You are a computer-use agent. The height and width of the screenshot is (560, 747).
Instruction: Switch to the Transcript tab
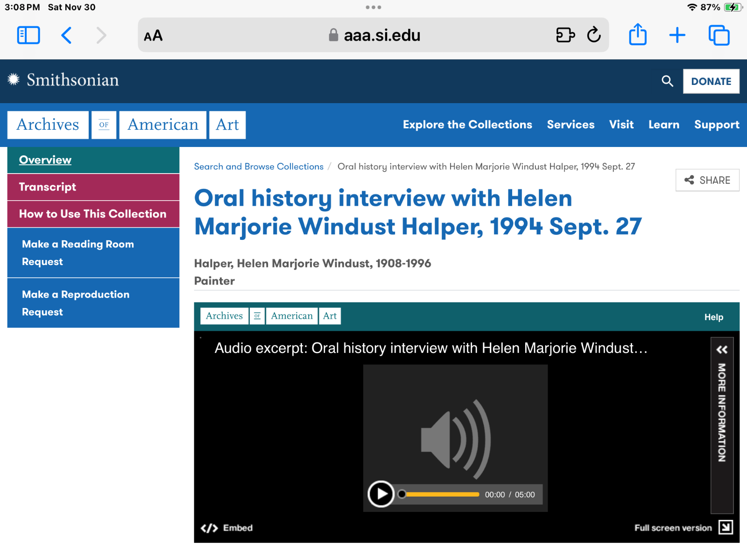pos(48,187)
